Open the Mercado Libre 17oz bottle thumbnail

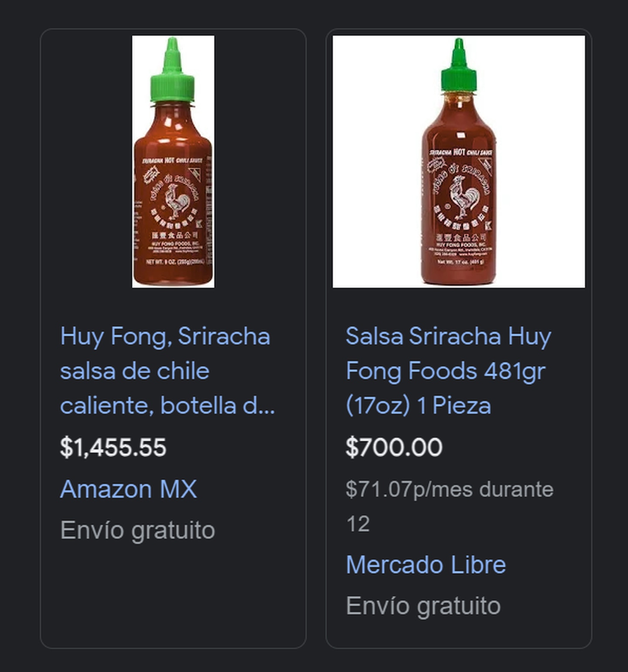[x=459, y=161]
